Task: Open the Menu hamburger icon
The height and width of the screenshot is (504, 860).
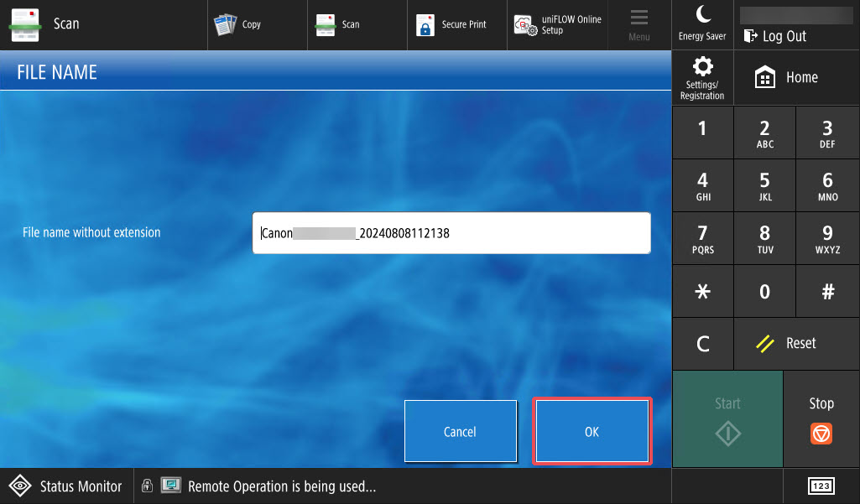Action: tap(639, 24)
